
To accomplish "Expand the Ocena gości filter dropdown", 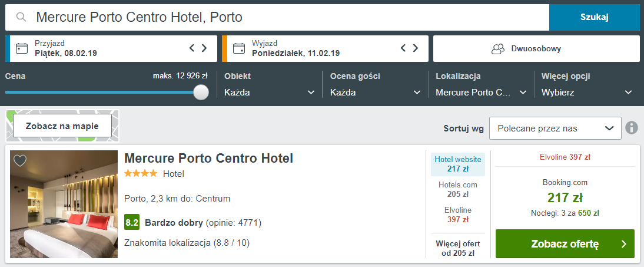I will (x=375, y=93).
